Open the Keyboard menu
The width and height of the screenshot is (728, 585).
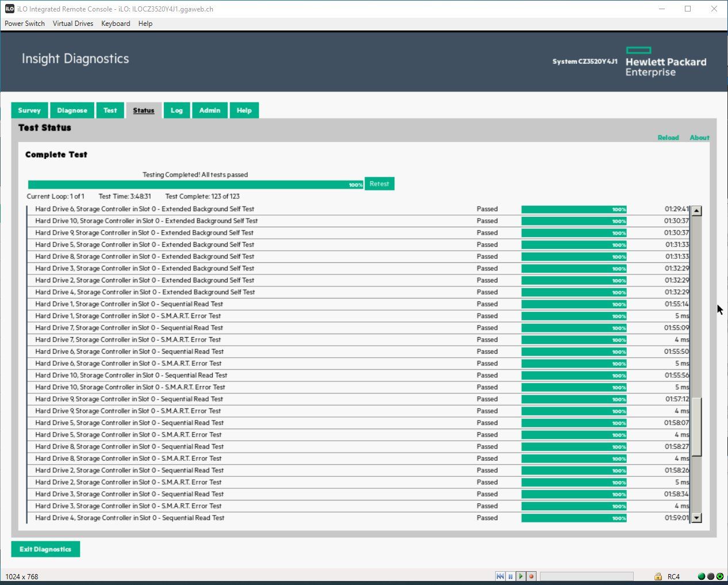116,24
